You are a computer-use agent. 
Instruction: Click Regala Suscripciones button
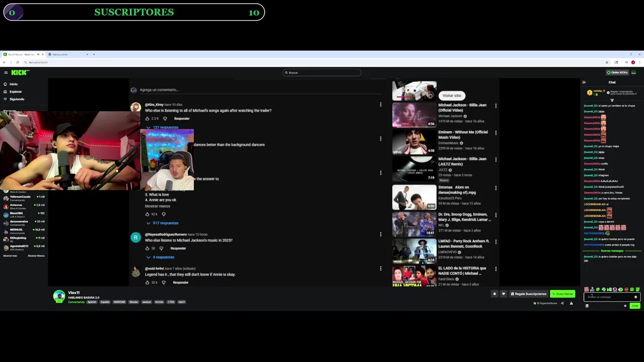coord(528,294)
